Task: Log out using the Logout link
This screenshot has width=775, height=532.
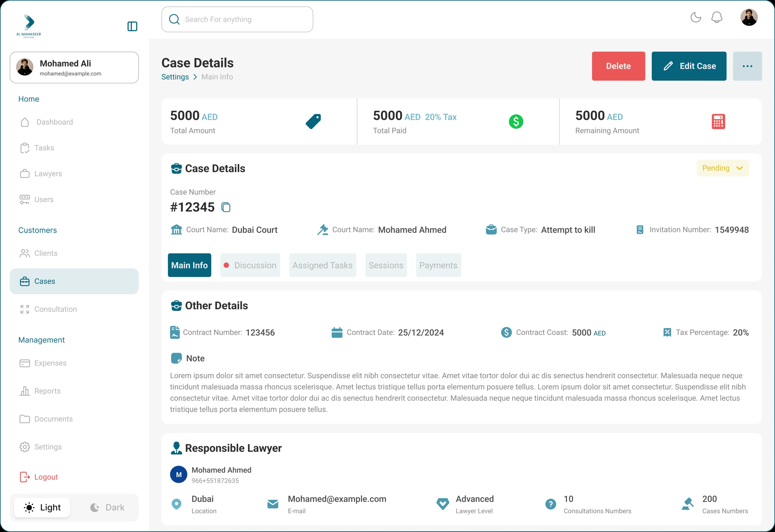Action: click(x=39, y=477)
